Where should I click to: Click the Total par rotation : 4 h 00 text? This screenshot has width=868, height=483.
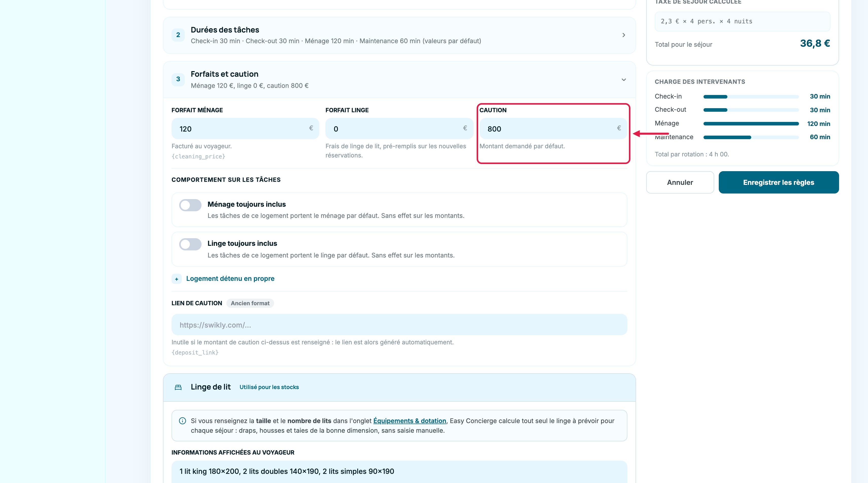691,154
